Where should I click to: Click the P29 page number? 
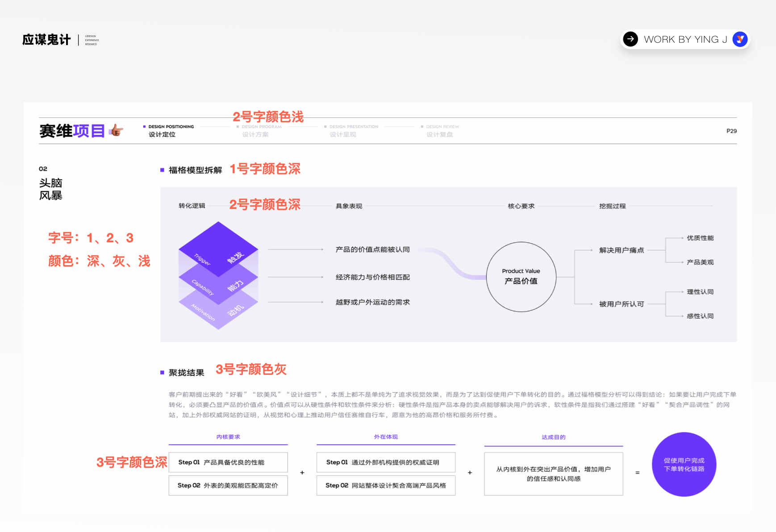pyautogui.click(x=732, y=131)
